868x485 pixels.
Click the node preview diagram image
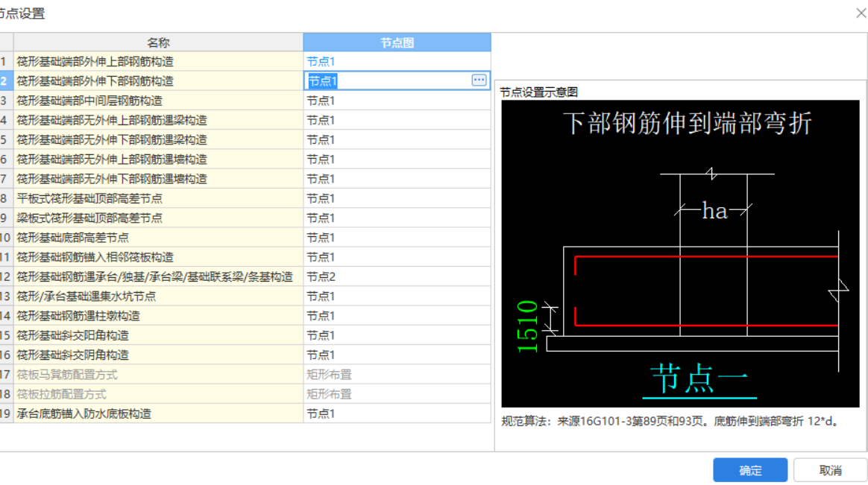[680, 254]
